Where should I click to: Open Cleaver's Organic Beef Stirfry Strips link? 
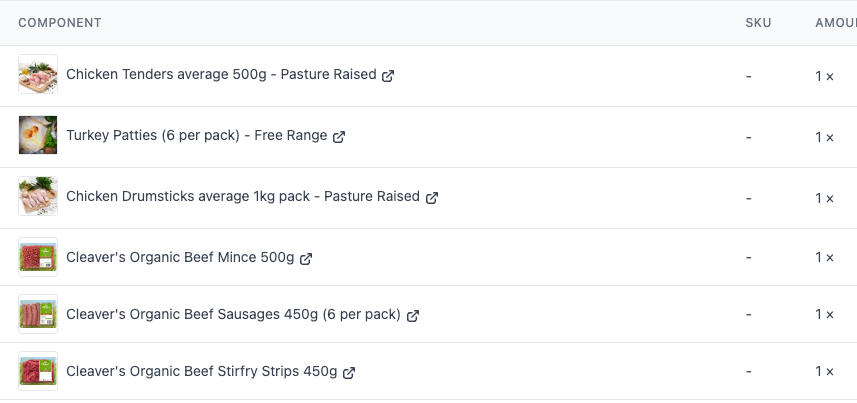click(201, 372)
